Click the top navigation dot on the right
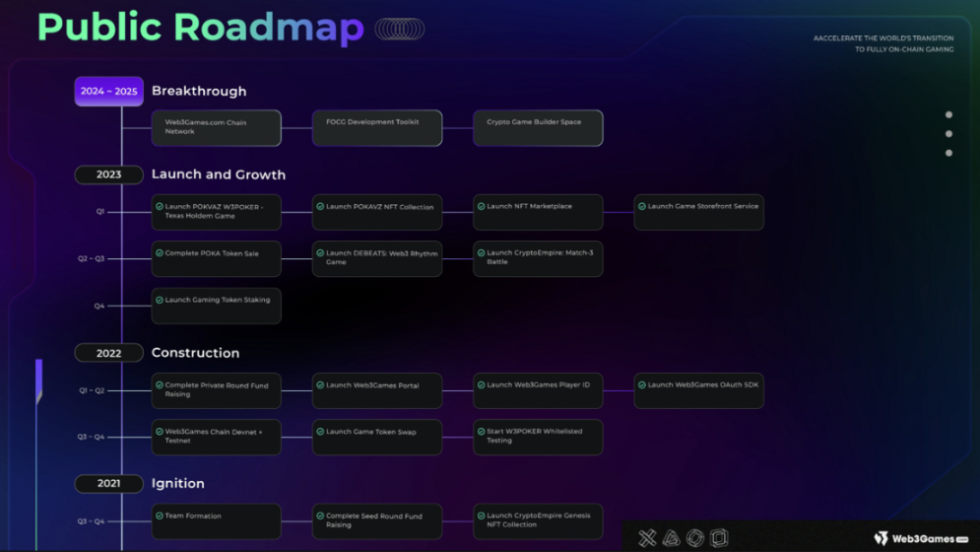The image size is (980, 552). (x=948, y=115)
